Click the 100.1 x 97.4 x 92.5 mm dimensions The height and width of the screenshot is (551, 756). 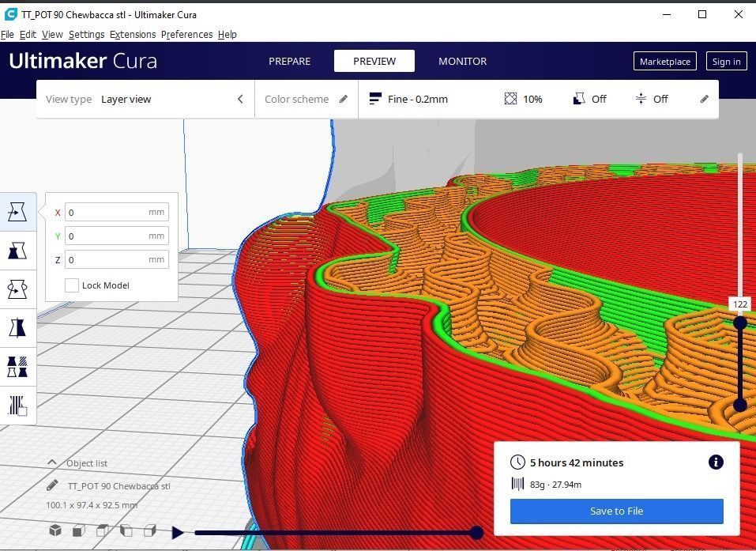click(92, 505)
